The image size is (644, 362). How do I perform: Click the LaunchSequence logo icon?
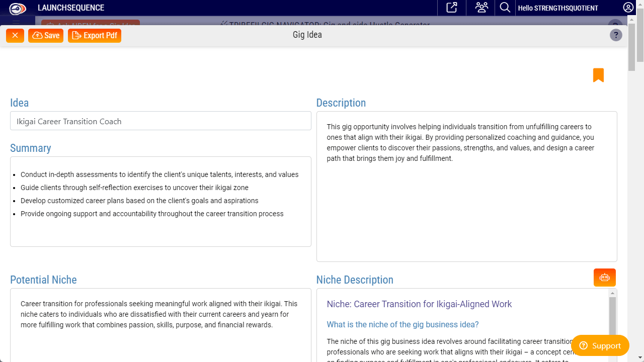coord(18,8)
